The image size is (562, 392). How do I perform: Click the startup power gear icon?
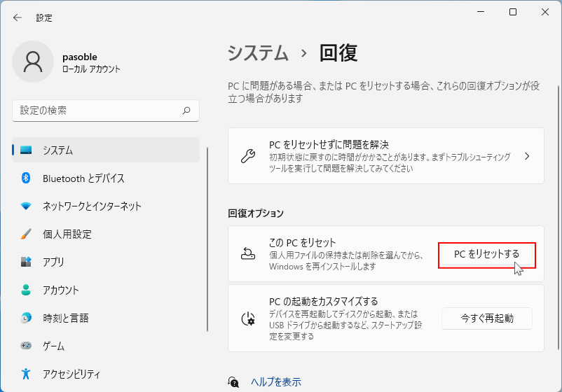[247, 318]
